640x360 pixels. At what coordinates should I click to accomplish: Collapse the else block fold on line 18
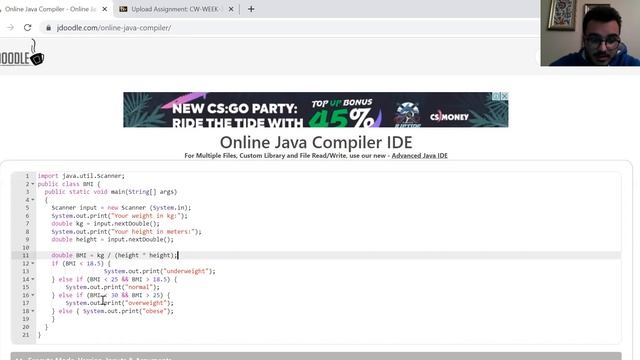point(33,311)
